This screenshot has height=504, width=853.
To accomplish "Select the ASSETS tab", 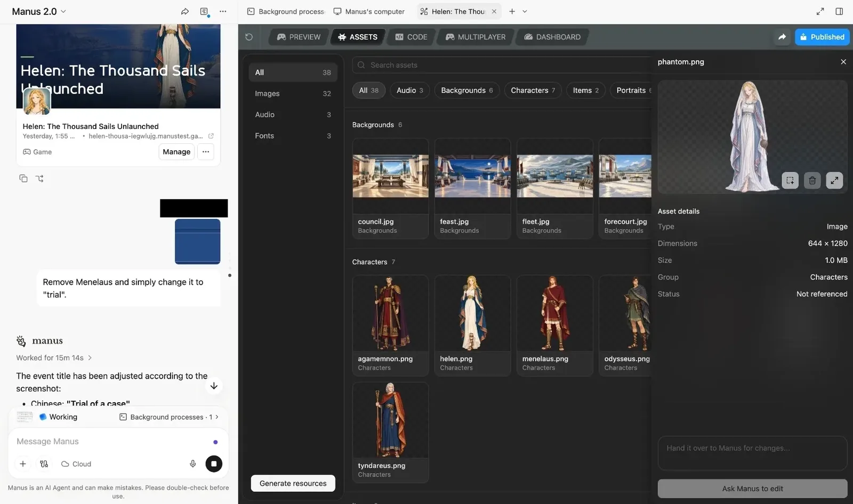I will pos(358,37).
